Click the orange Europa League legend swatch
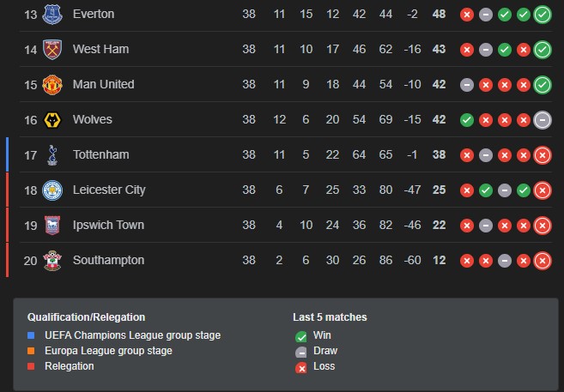The width and height of the screenshot is (564, 392). click(32, 351)
